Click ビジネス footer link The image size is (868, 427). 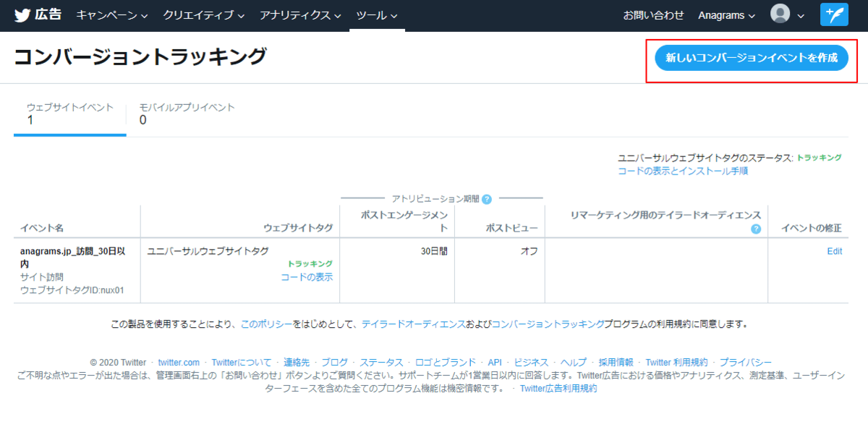tap(531, 362)
